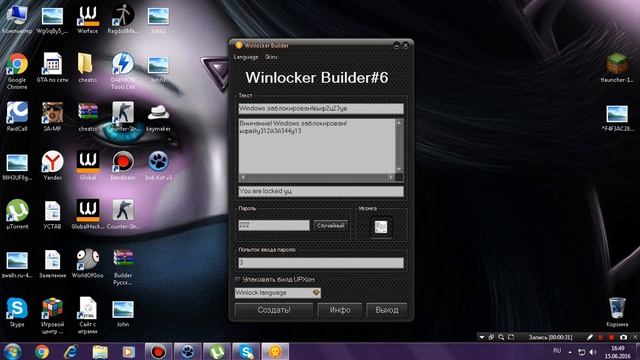The image size is (640, 360).
Task: Select the Корзина recycle bin icon
Action: click(x=617, y=312)
